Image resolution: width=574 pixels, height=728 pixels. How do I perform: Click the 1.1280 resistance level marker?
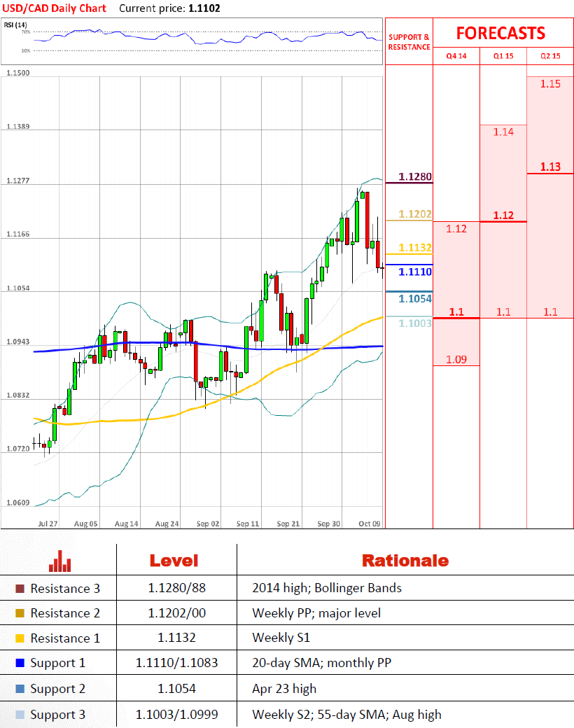(x=415, y=177)
